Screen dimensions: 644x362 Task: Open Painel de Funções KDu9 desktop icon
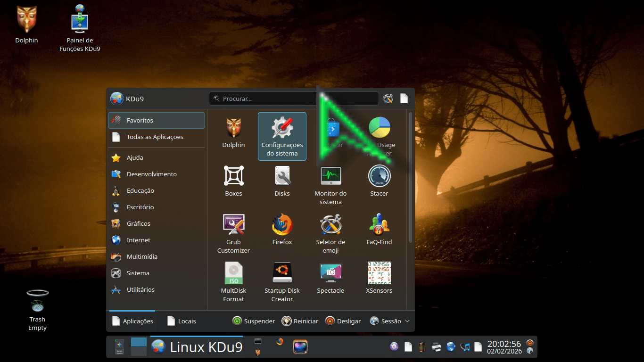coord(80,28)
